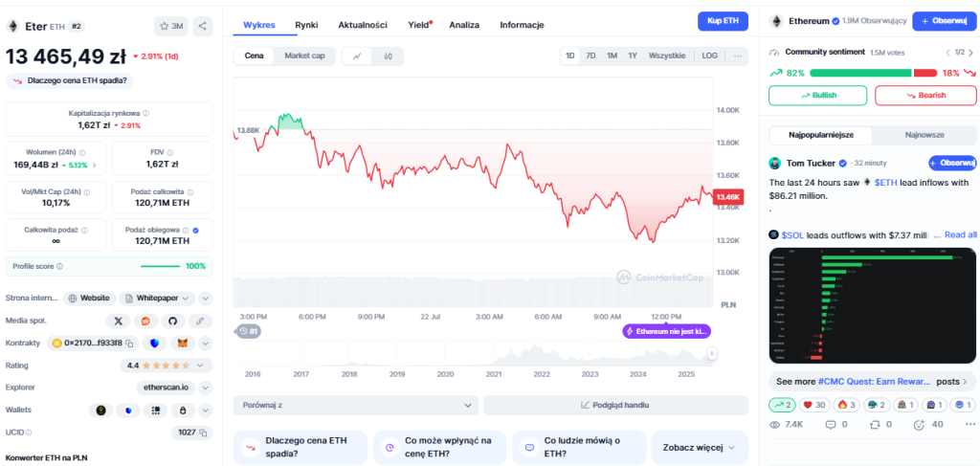Switch to Najnowsze posts tab
The image size is (980, 466).
tap(924, 135)
